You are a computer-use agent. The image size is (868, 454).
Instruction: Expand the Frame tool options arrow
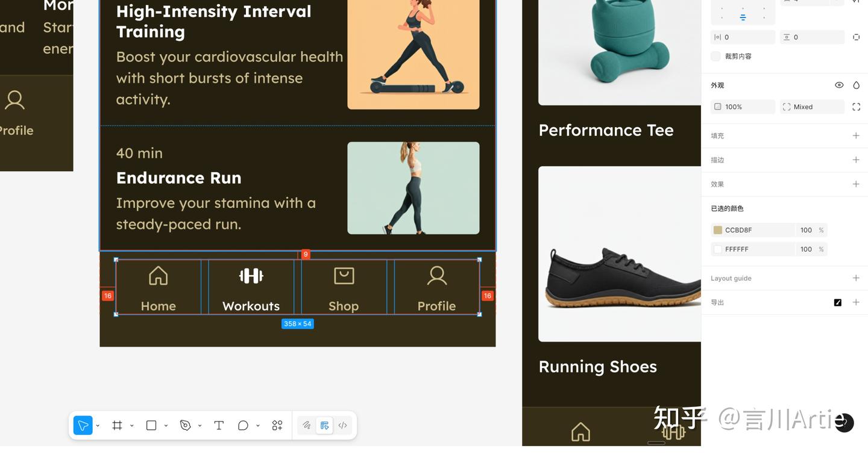click(x=131, y=426)
